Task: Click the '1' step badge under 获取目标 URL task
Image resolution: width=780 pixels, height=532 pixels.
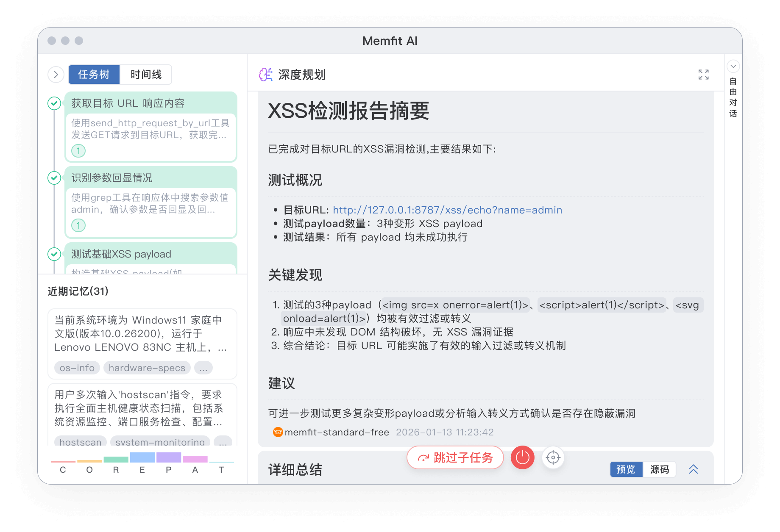Action: coord(78,150)
